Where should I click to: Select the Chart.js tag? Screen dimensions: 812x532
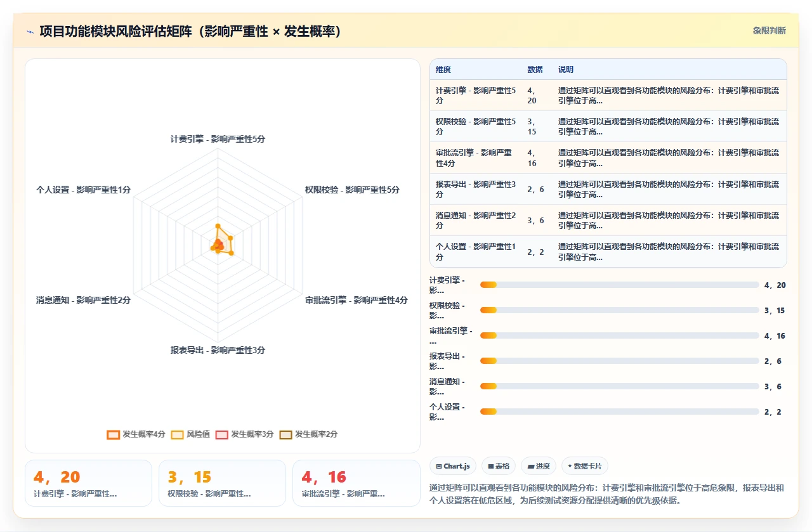coord(453,466)
